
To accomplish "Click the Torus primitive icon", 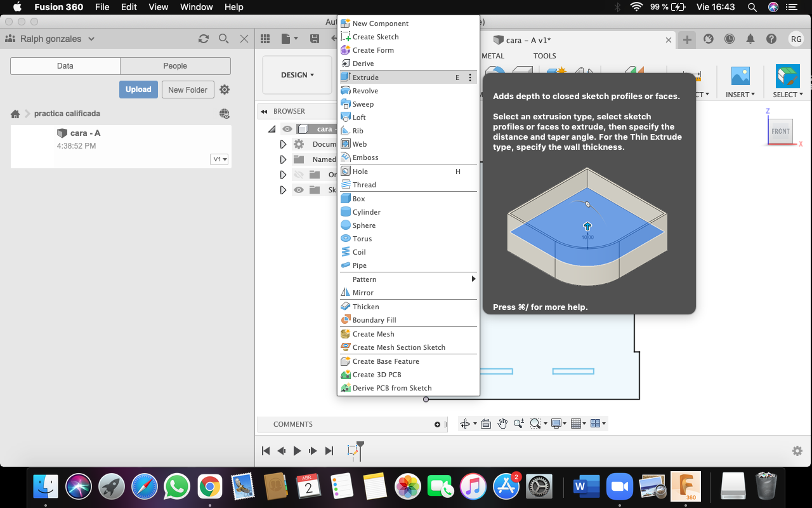I will tap(346, 239).
